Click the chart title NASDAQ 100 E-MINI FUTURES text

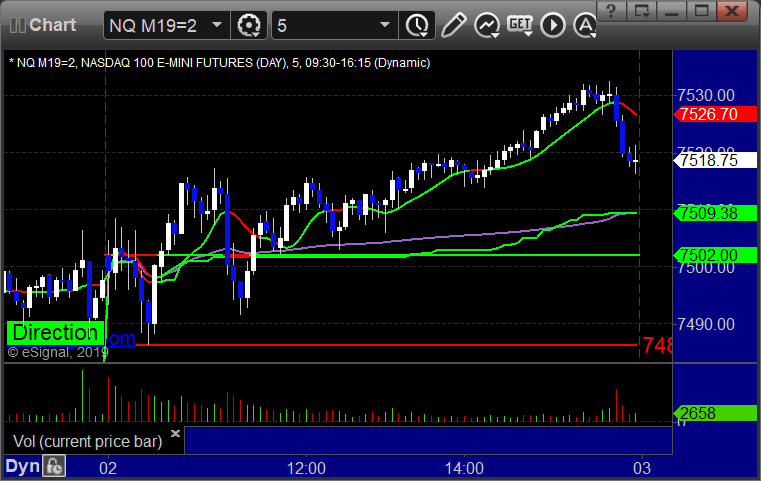coord(166,63)
